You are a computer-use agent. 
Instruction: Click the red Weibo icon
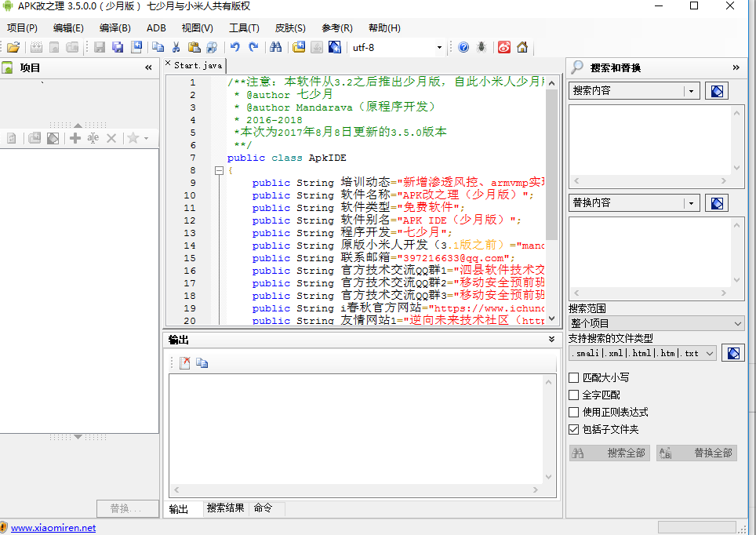pos(503,47)
